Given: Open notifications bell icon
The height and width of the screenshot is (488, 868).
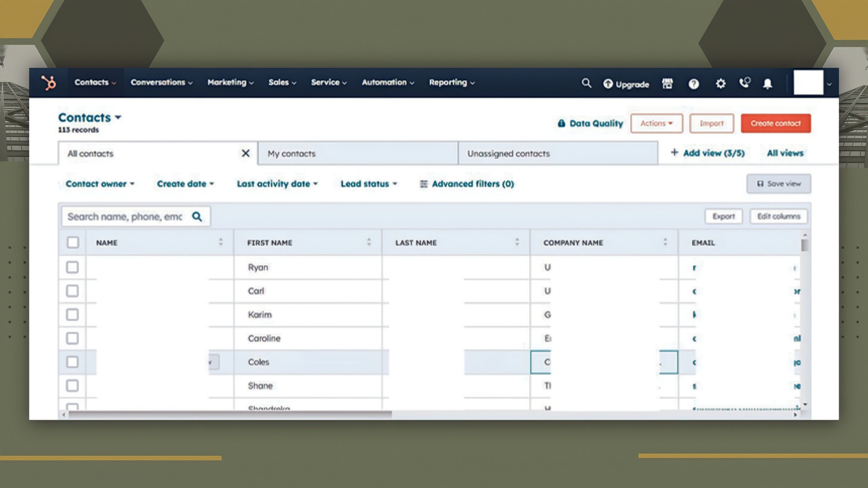Looking at the screenshot, I should point(768,84).
